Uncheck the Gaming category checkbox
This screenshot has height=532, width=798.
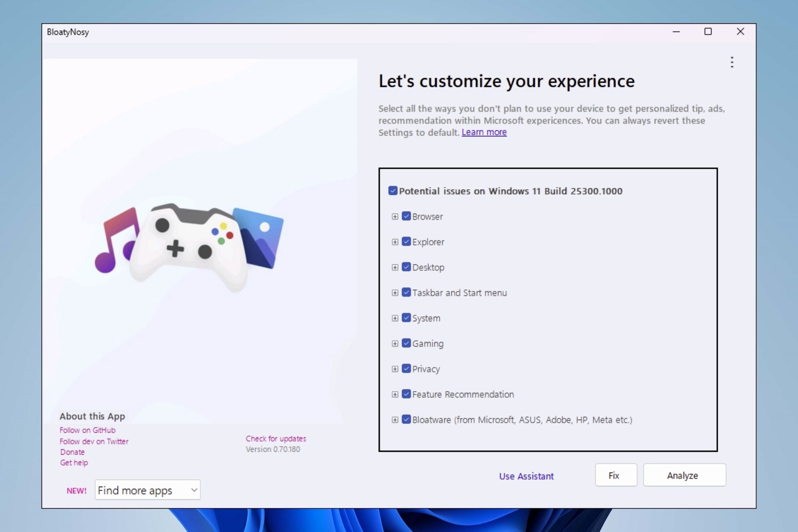click(x=406, y=343)
